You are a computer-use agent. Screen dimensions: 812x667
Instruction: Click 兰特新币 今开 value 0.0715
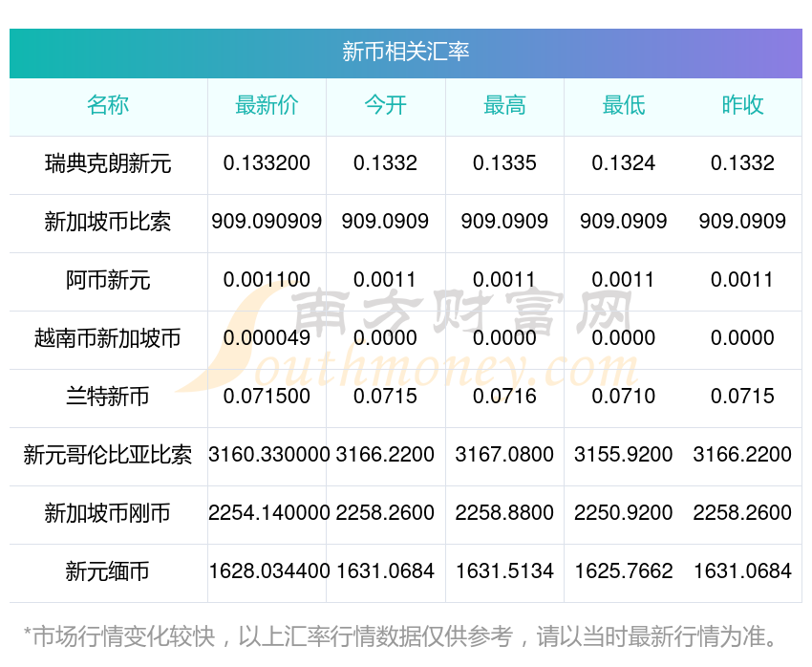pos(385,397)
